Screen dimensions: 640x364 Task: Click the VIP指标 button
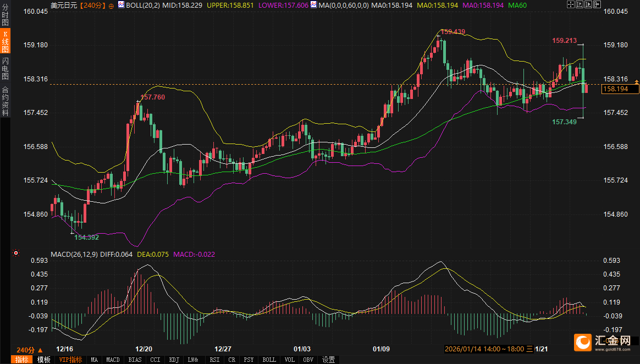(x=70, y=360)
